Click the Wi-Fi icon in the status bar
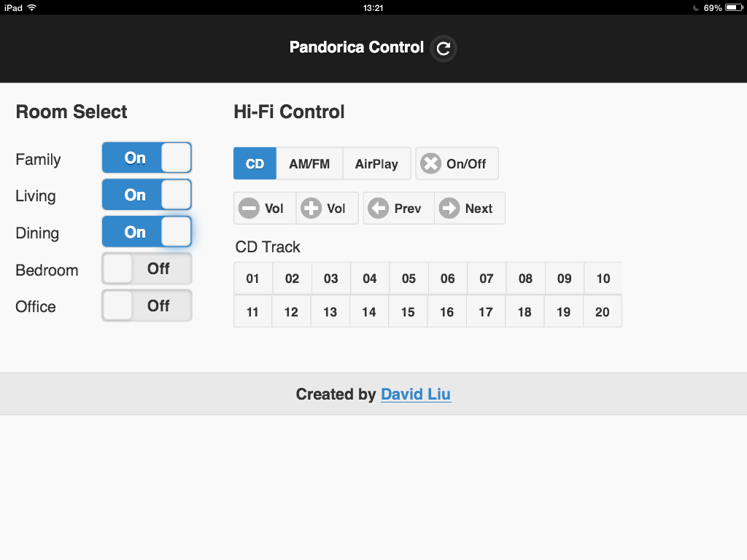 pos(32,7)
